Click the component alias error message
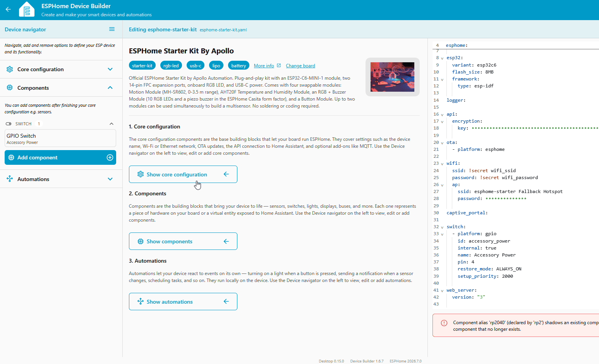Viewport: 599px width, 364px height. coord(526,326)
